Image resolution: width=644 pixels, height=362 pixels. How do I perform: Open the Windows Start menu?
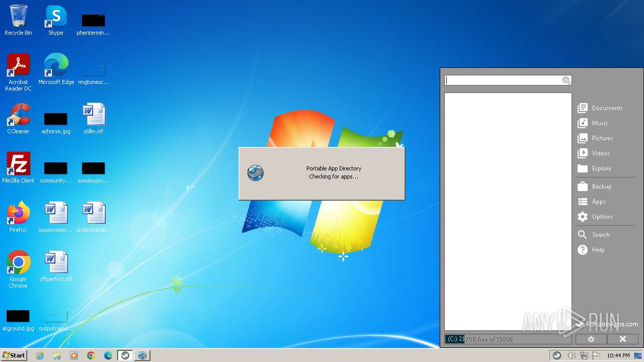click(14, 355)
